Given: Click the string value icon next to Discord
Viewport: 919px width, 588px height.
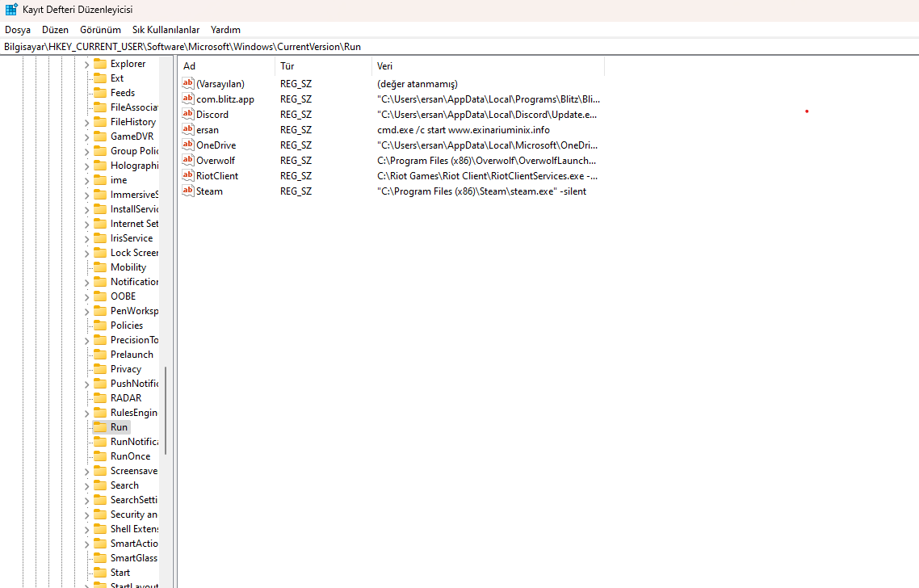Looking at the screenshot, I should click(187, 114).
